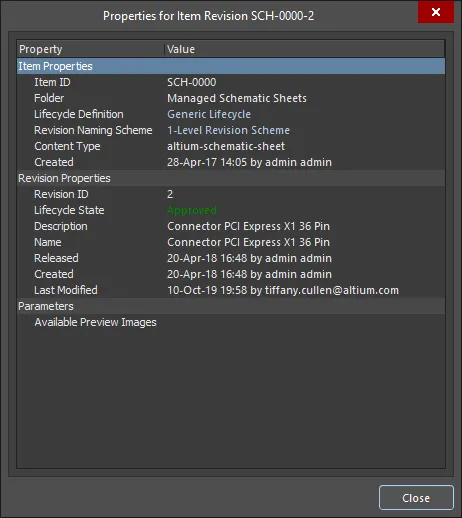
Task: Open the Generic Lifecycle link
Action: click(209, 114)
